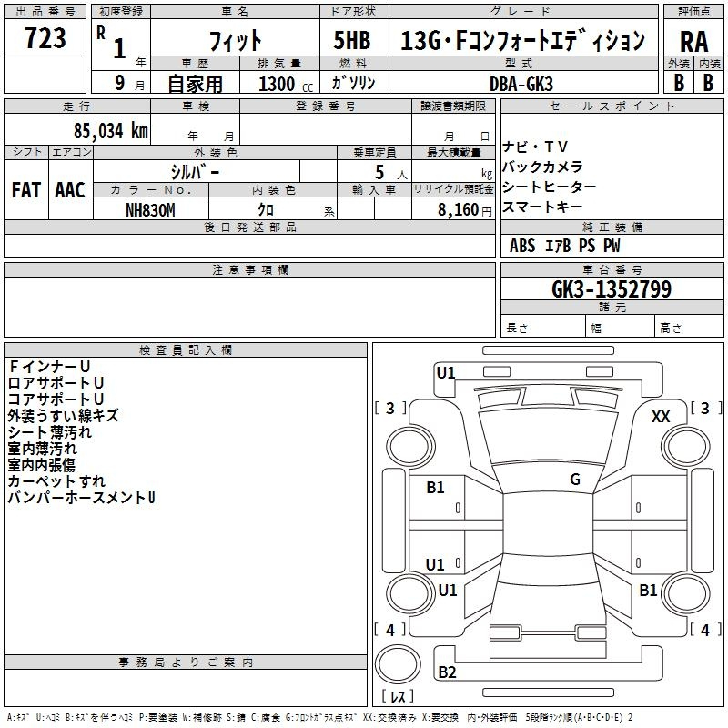Click the FAT shift type cell

click(x=25, y=189)
